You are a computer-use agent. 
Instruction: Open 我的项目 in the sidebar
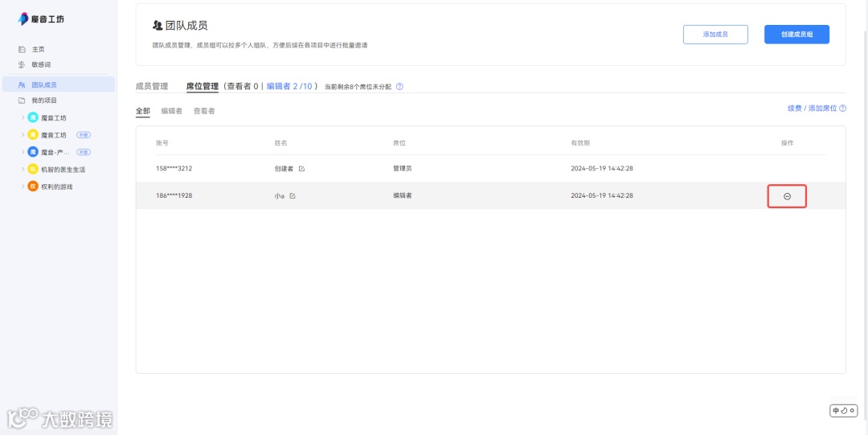click(x=44, y=101)
